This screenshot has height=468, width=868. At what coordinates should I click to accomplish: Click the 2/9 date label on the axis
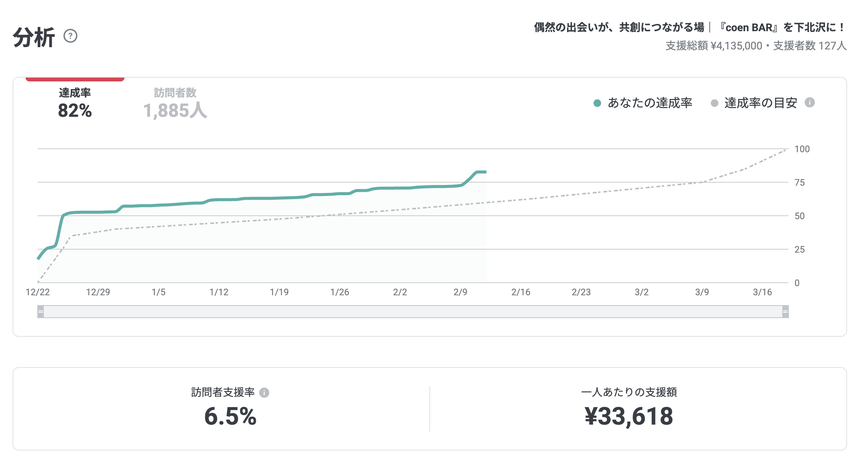tap(461, 293)
